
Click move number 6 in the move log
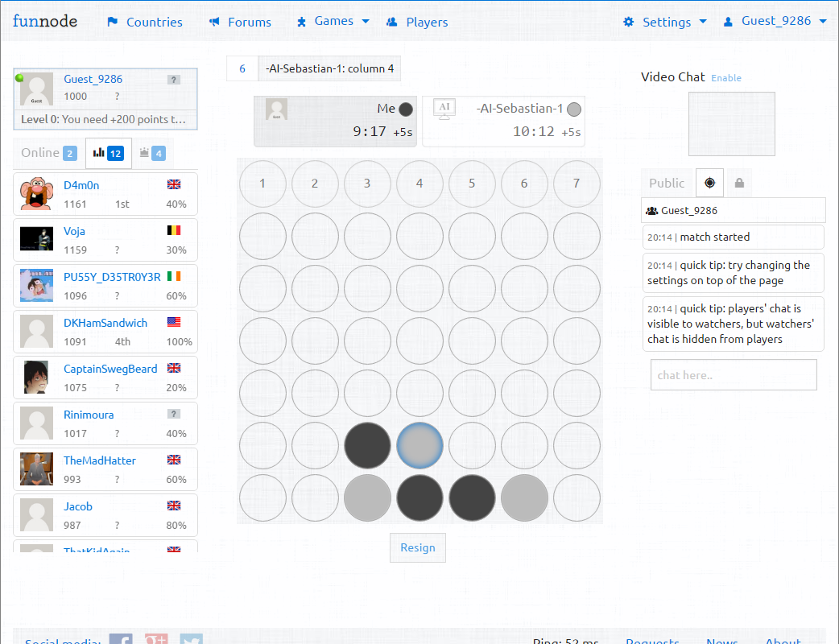(x=242, y=68)
